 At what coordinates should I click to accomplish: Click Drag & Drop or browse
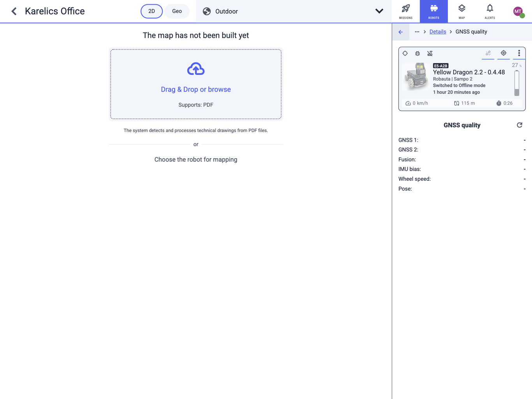[196, 89]
